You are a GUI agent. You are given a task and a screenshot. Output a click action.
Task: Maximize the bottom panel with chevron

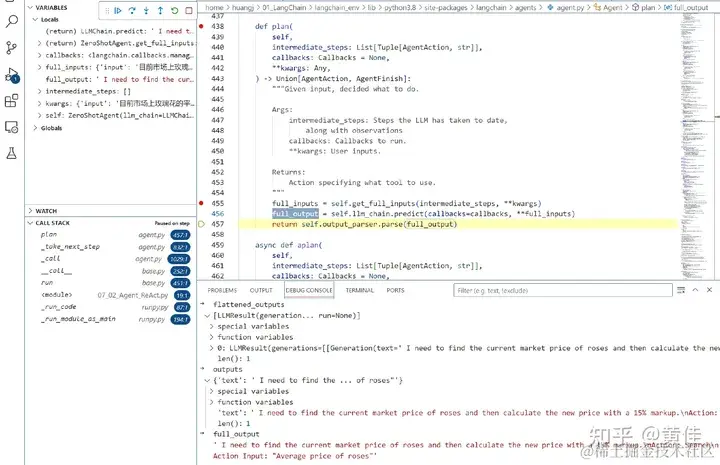coord(695,290)
